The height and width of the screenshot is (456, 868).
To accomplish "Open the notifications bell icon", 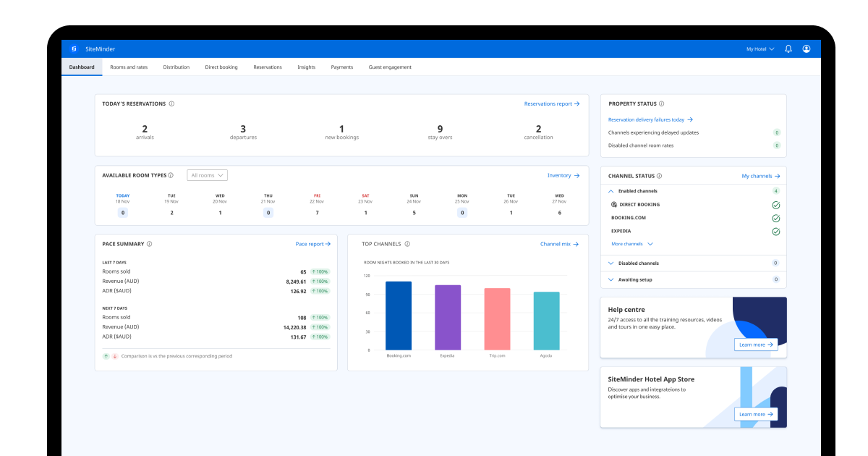I will coord(788,48).
